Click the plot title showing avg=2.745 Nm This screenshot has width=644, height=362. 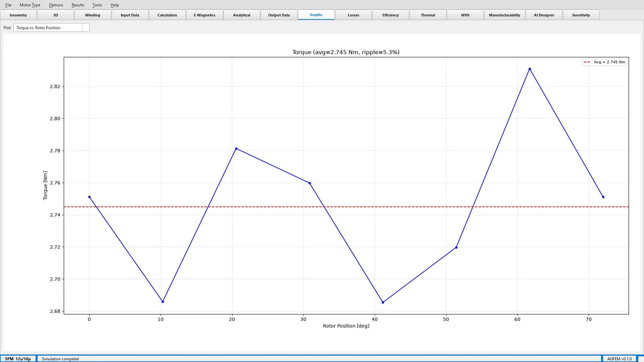coord(346,52)
